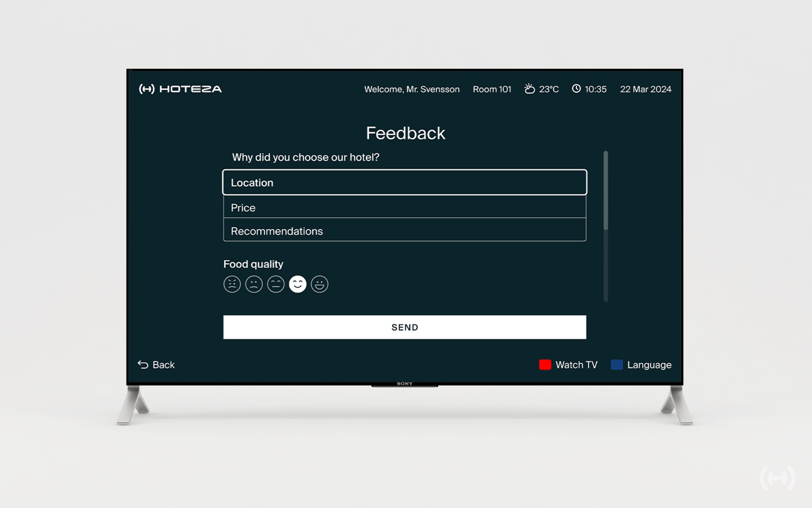
Task: Click the Back arrow icon
Action: click(x=143, y=364)
